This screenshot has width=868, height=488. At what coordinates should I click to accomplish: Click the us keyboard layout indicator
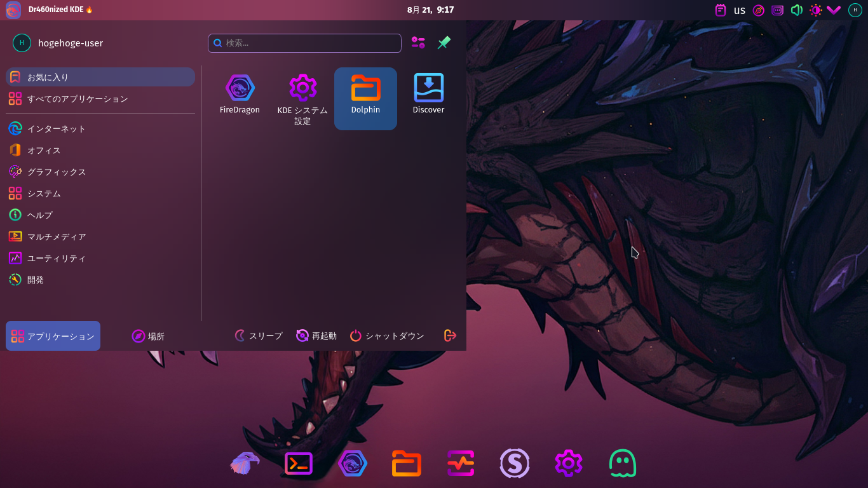(x=740, y=10)
